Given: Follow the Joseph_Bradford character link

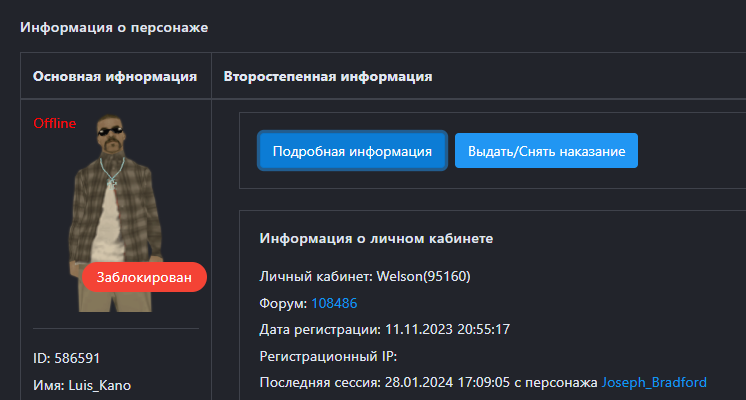Looking at the screenshot, I should coord(654,382).
